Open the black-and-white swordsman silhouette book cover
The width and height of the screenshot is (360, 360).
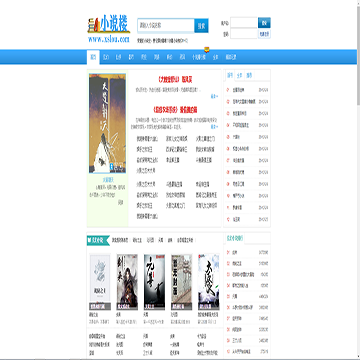pos(154,282)
